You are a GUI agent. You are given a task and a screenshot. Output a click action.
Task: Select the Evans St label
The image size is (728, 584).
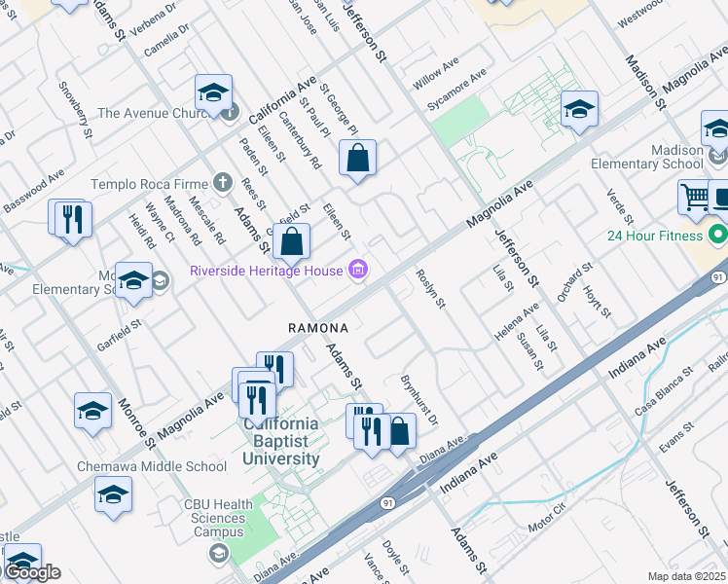pyautogui.click(x=677, y=437)
